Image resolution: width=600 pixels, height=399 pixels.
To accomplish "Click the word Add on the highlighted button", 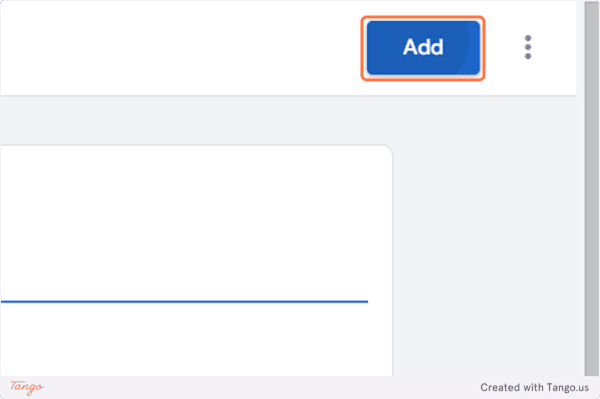I will coord(423,47).
